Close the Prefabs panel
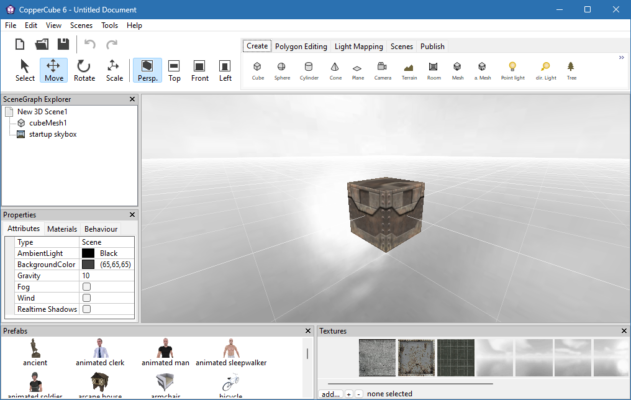This screenshot has height=400, width=631. (x=308, y=331)
